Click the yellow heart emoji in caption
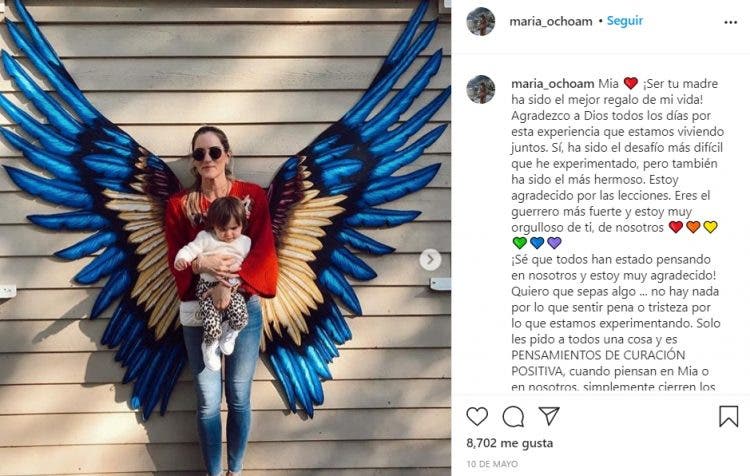The image size is (750, 476). pos(710,227)
